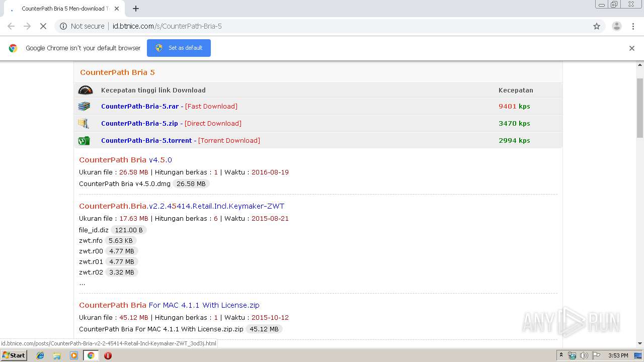Viewport: 644px width, 362px height.
Task: Click the scrollbar down arrow
Action: (640, 343)
